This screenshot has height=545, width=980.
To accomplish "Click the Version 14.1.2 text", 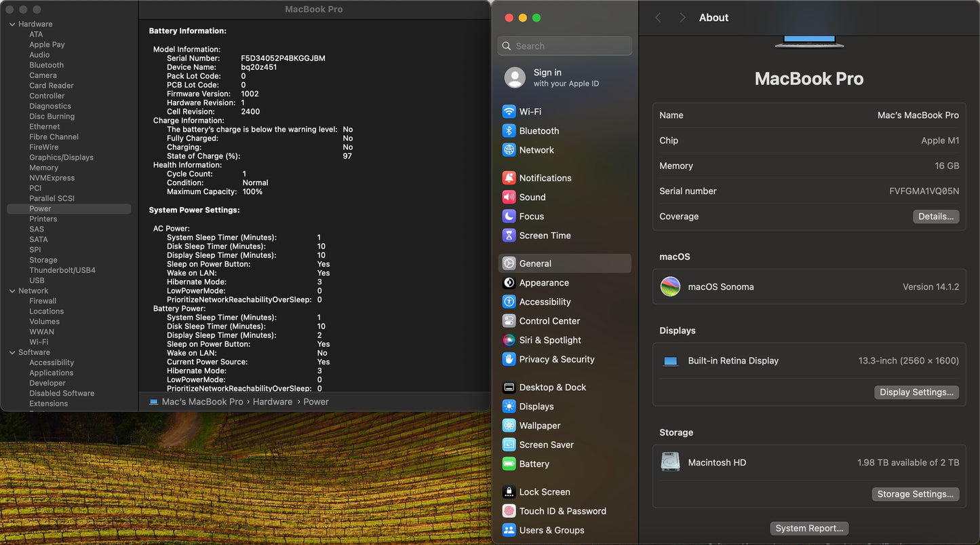I will 930,287.
